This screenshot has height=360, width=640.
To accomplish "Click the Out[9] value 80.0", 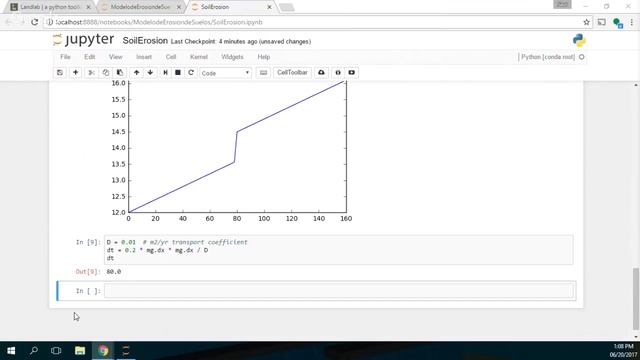I will (x=114, y=272).
